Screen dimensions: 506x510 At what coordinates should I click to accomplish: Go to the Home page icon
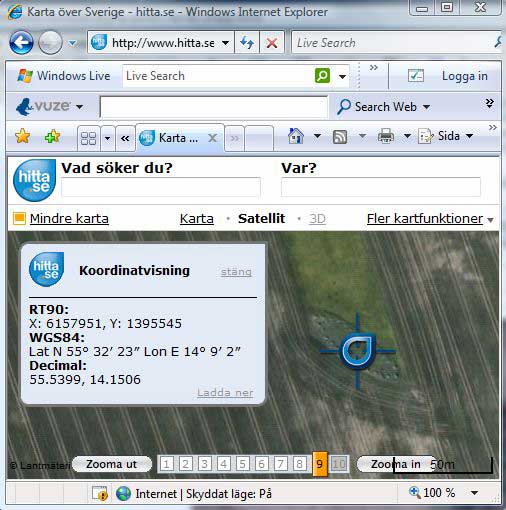(296, 136)
